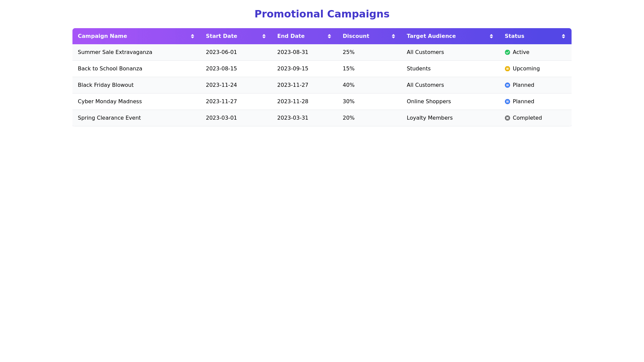Screen dimensions: 644x362
Task: Click sort arrows icon in Start Date column
Action: tap(264, 36)
